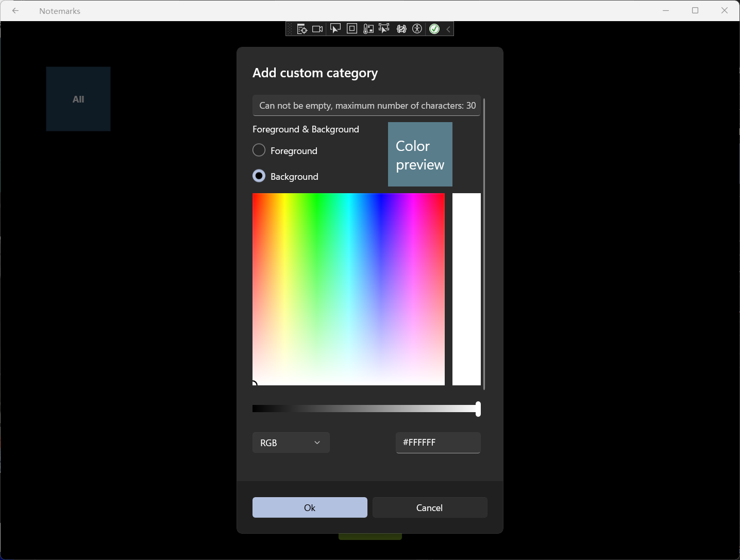Collapse the debug toolbar with the chevron
Screen dimensions: 740x560
(x=448, y=29)
